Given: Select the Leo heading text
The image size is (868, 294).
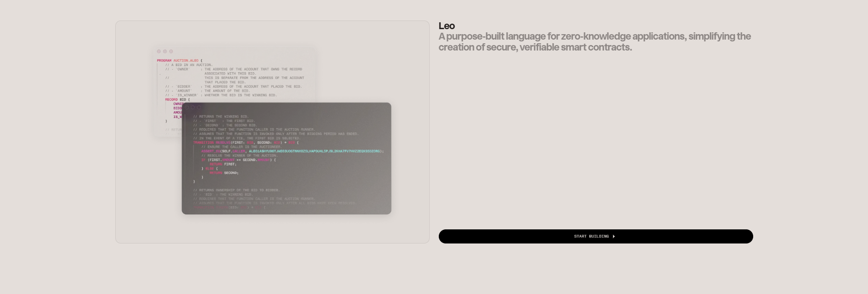Looking at the screenshot, I should (x=447, y=26).
